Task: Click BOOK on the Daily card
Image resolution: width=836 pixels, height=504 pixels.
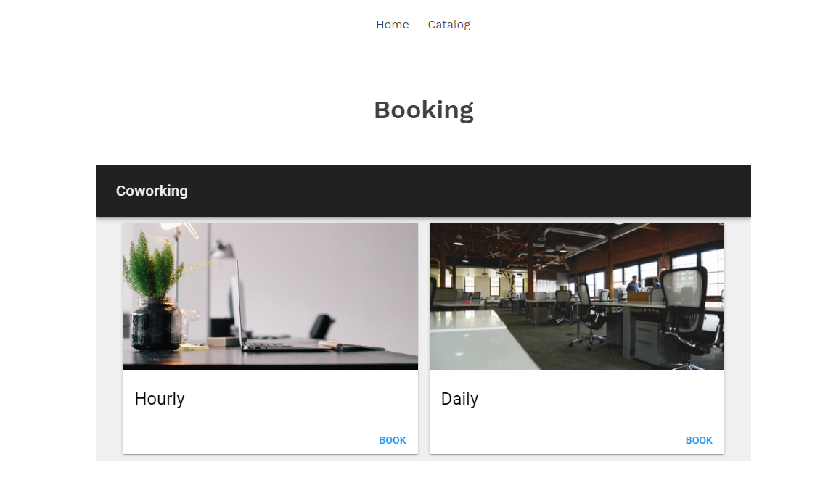Action: [698, 440]
